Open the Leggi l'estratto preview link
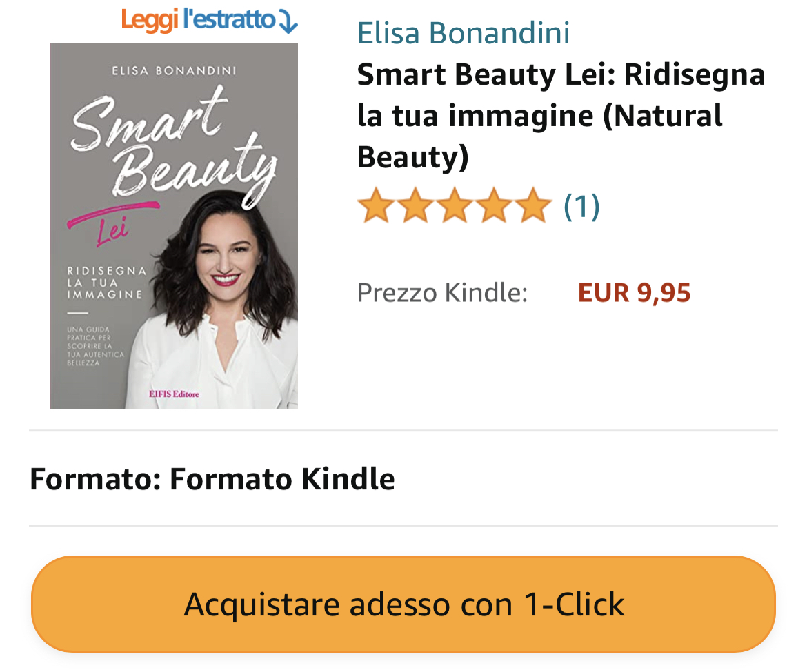Screen dimensions: 807x672 coord(209,21)
